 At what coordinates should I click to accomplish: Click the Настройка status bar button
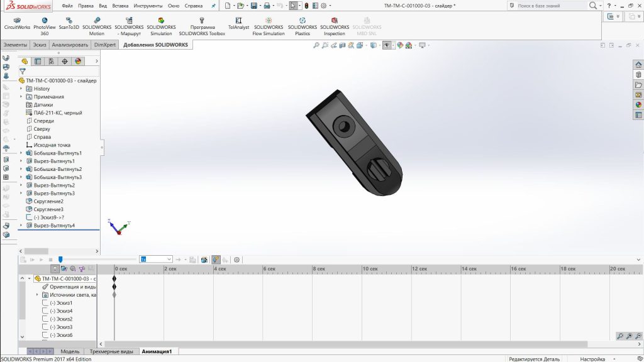click(x=592, y=359)
